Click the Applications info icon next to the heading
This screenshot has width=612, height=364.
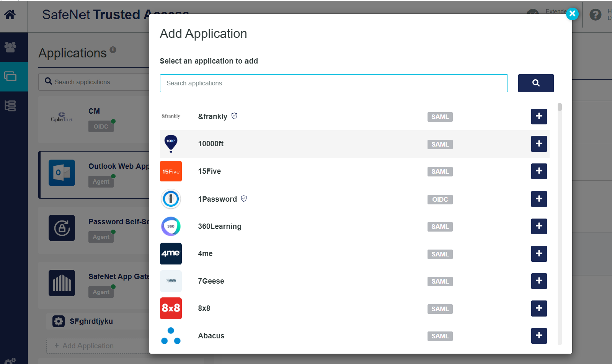click(x=113, y=50)
